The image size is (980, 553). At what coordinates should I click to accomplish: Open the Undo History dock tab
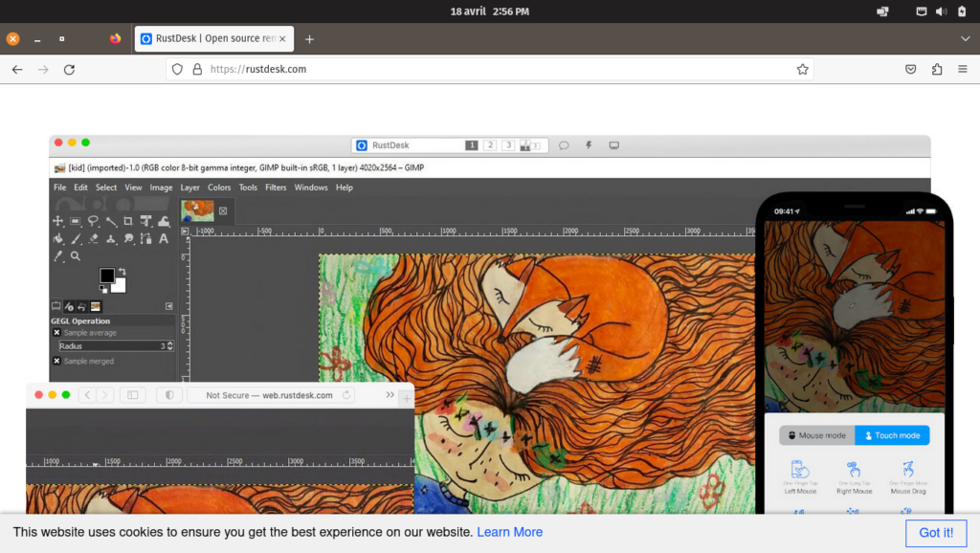(82, 306)
